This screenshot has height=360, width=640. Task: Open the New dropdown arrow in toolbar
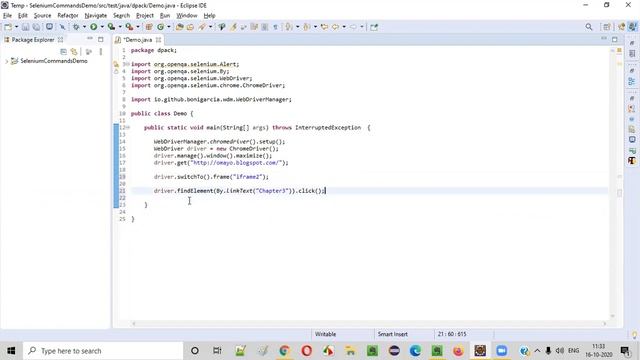16,27
